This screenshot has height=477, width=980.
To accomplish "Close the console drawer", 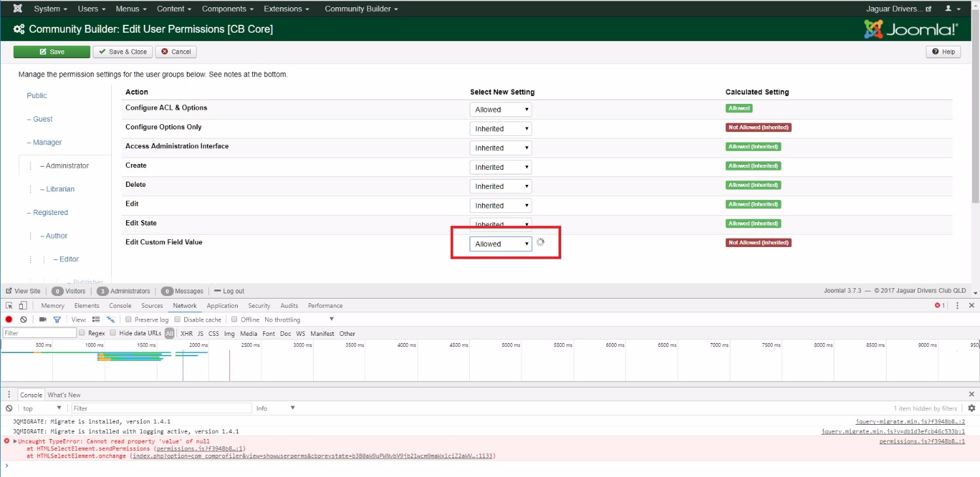I will pos(972,394).
